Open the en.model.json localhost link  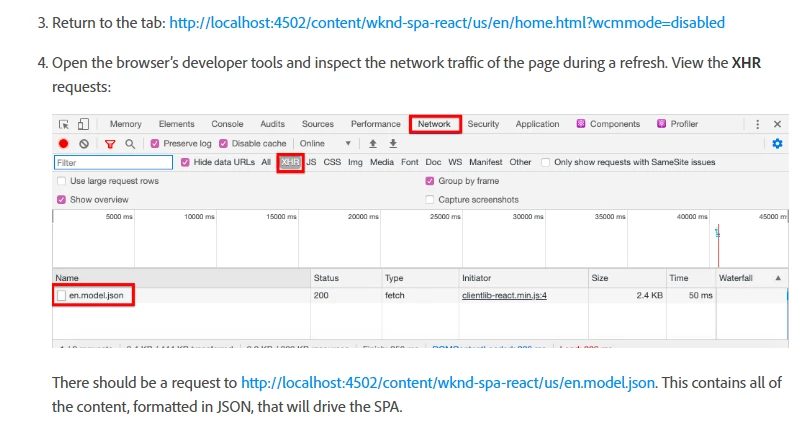448,383
